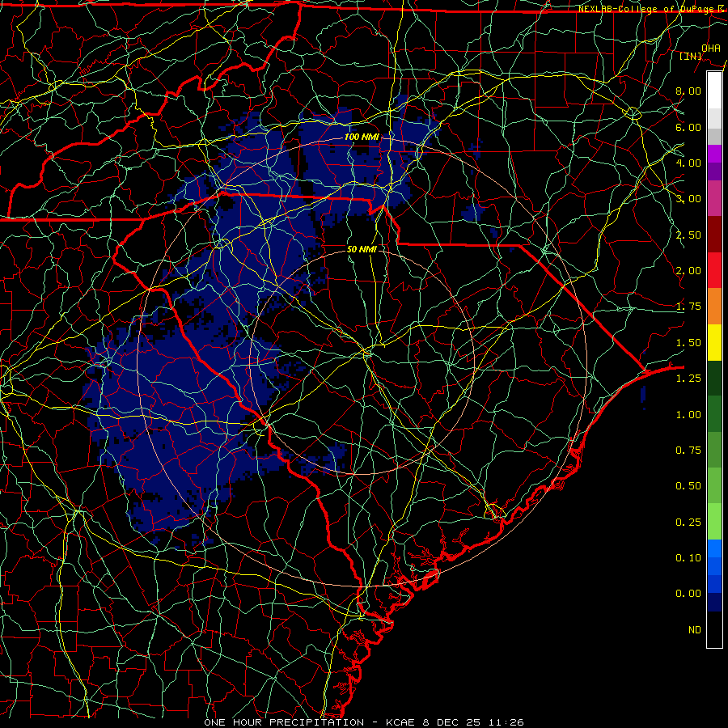
Task: Click the 0.10 legend value
Action: pos(688,558)
